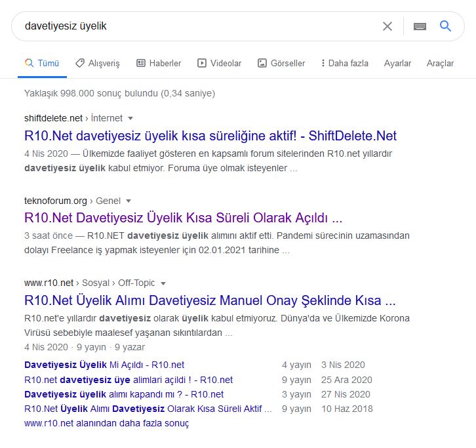Click 'www.r10.net alanından daha fazla sonuç' link

[107, 423]
